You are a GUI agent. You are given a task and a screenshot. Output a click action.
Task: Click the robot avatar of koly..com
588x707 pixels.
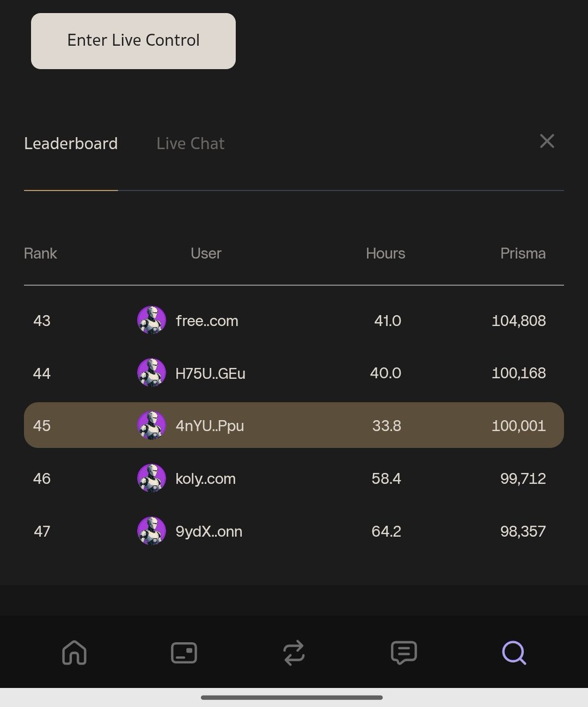coord(151,478)
